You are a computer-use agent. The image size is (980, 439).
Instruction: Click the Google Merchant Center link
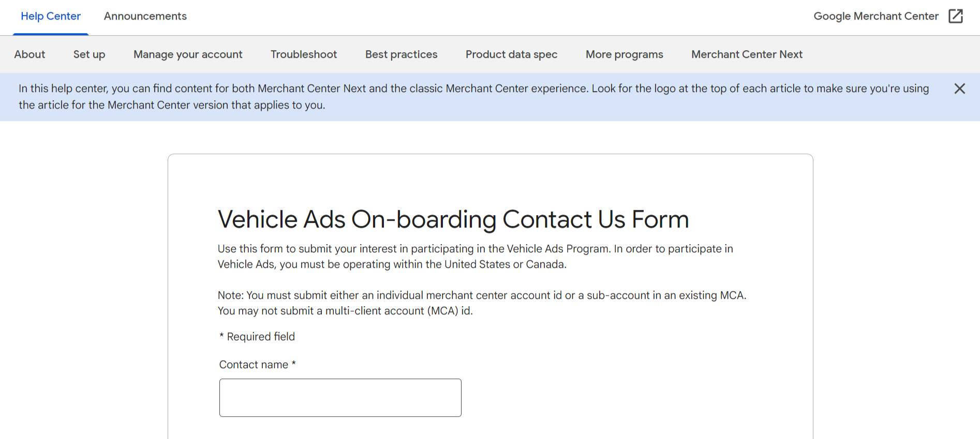click(876, 16)
